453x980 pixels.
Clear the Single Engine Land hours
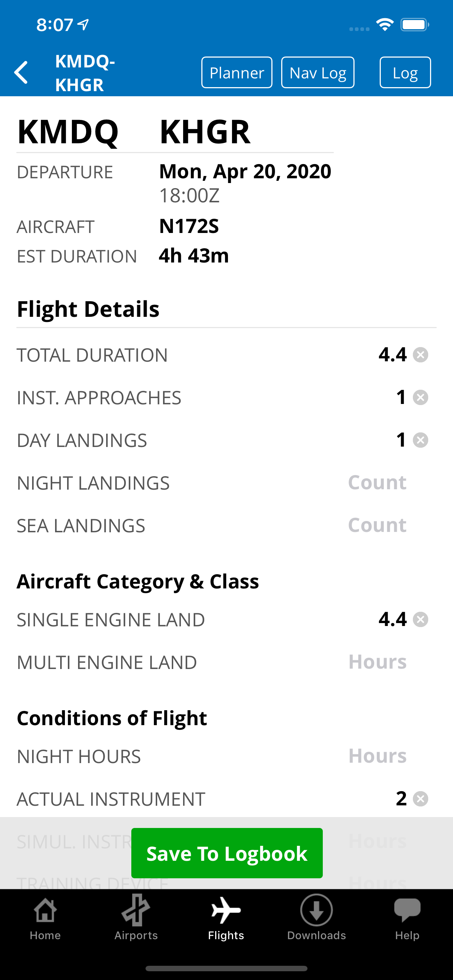(421, 620)
